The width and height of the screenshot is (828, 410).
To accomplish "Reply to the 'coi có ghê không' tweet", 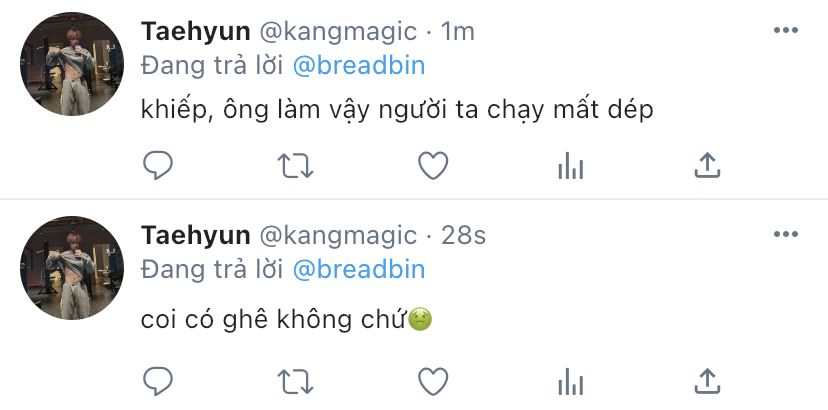I will [x=158, y=381].
